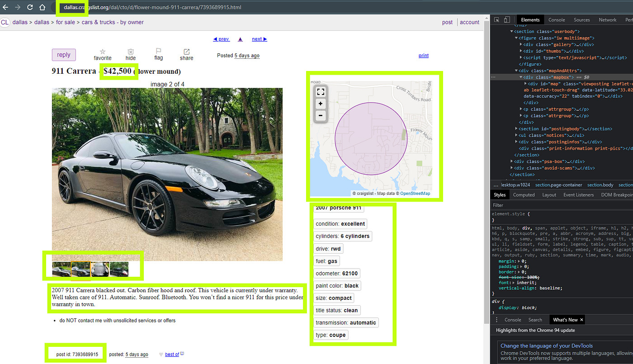Go to the prev posting link

(221, 39)
